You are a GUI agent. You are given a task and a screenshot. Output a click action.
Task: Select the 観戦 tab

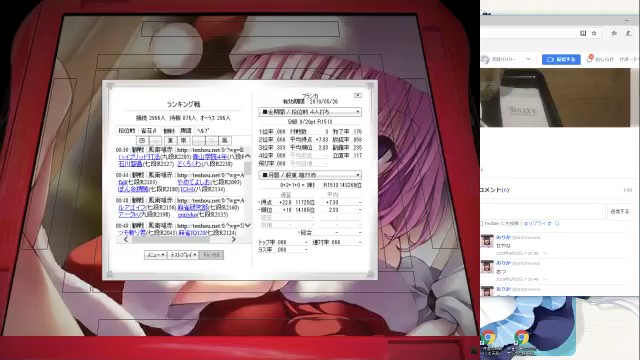pos(169,131)
